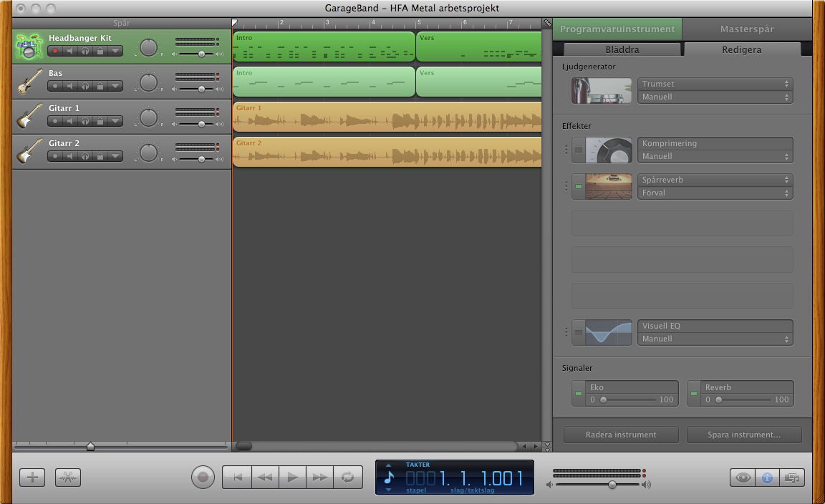
Task: Click the Bas track bass guitar icon
Action: pyautogui.click(x=29, y=82)
